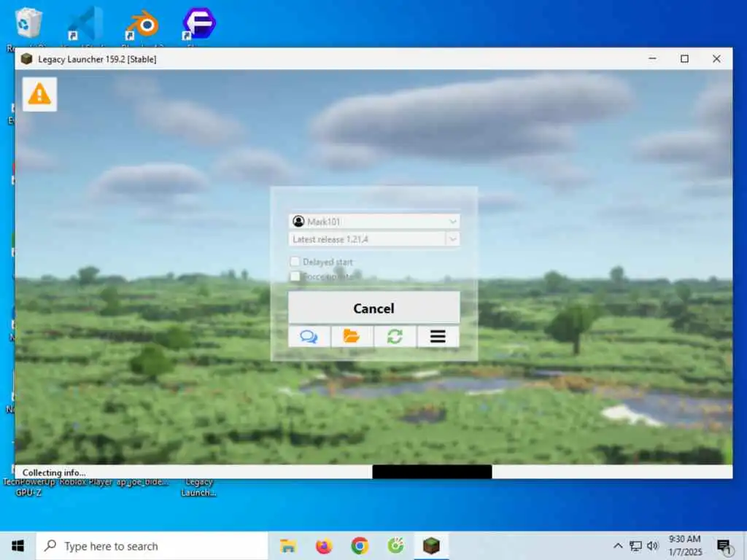
Task: Open File Explorer from the taskbar
Action: 287,545
